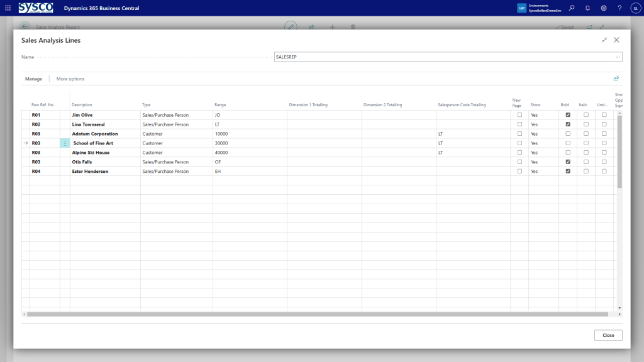Click the Range cell for Alpine Ski House

pyautogui.click(x=249, y=153)
